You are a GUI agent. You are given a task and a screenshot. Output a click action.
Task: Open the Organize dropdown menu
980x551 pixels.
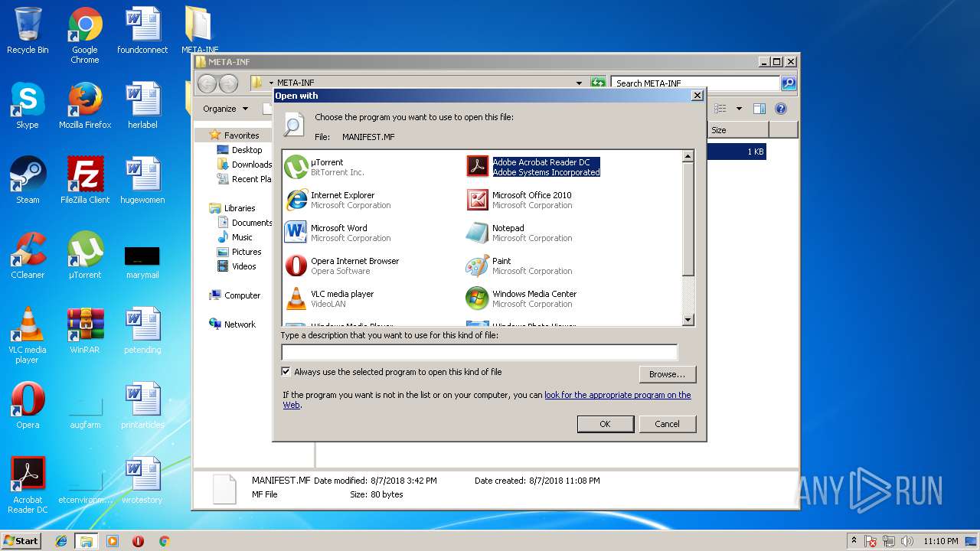tap(225, 109)
